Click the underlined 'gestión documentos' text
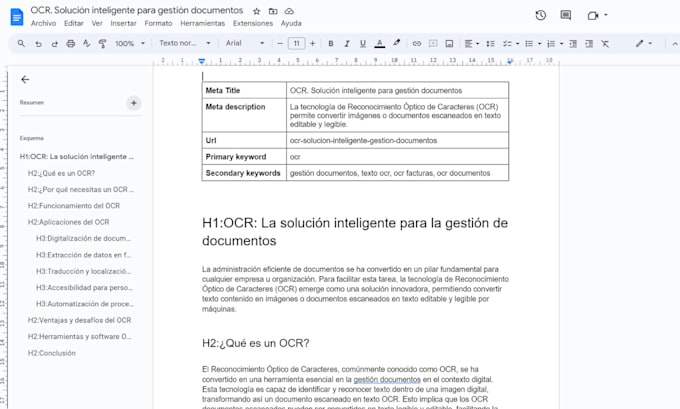Viewport: 680px width, 409px height. tap(387, 380)
